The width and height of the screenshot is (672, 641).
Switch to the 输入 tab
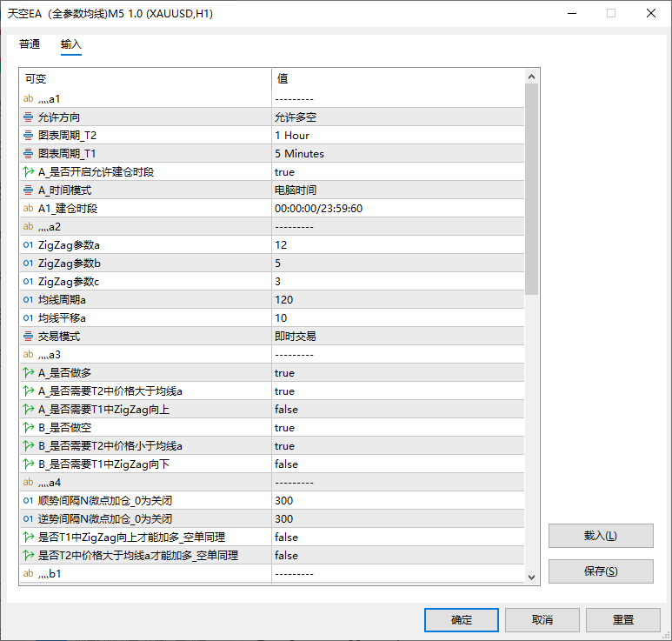coord(70,44)
